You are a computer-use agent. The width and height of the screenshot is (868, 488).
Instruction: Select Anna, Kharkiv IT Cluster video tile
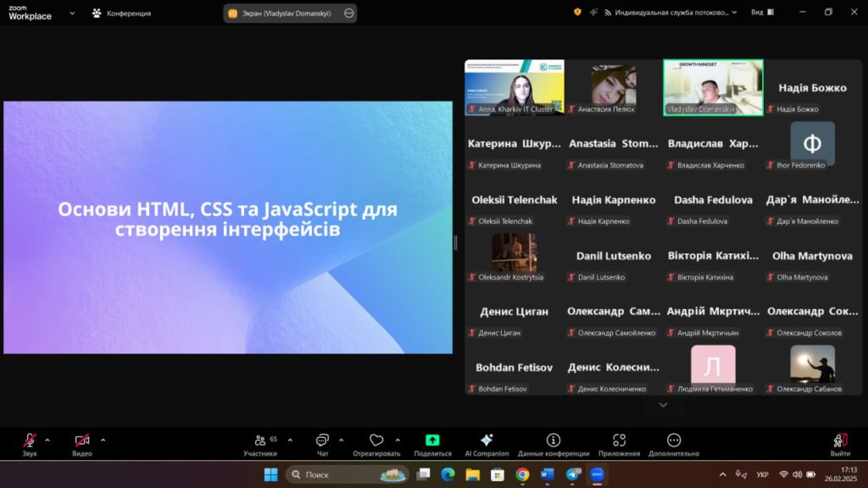515,87
